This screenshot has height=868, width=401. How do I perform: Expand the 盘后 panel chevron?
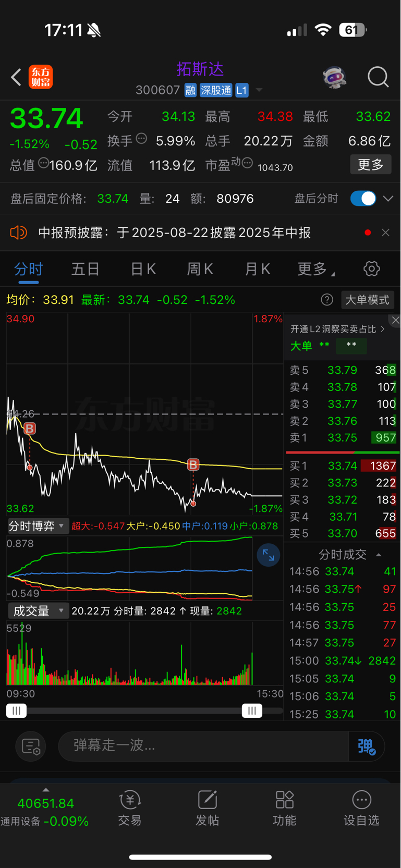(388, 199)
